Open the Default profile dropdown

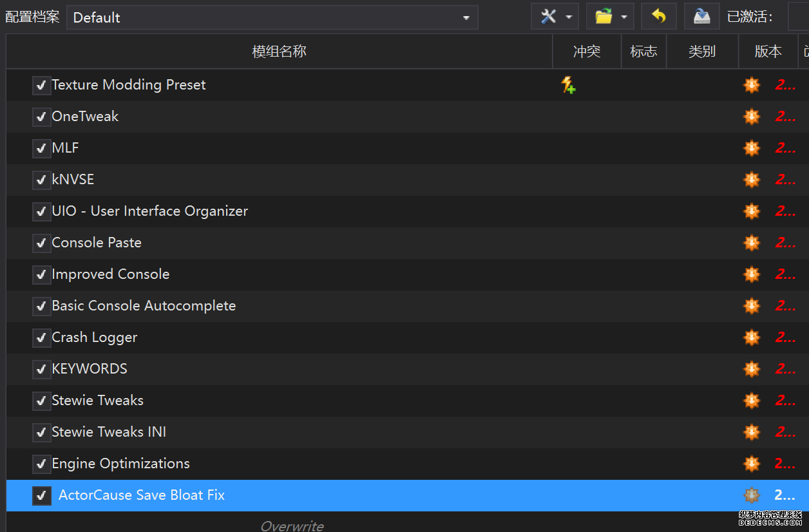[x=272, y=17]
